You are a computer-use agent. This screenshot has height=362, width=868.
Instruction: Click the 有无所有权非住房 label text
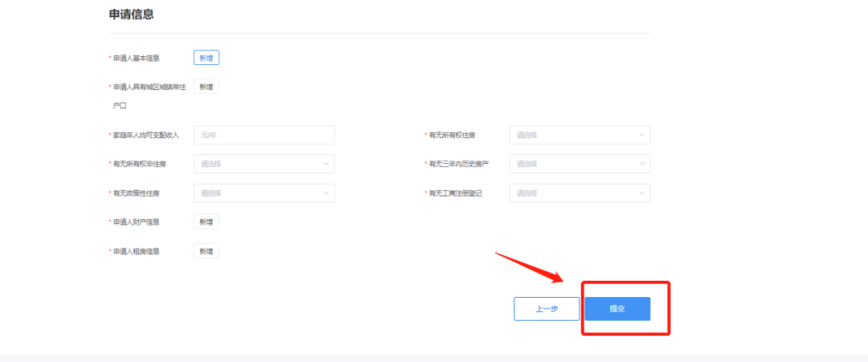tap(140, 164)
